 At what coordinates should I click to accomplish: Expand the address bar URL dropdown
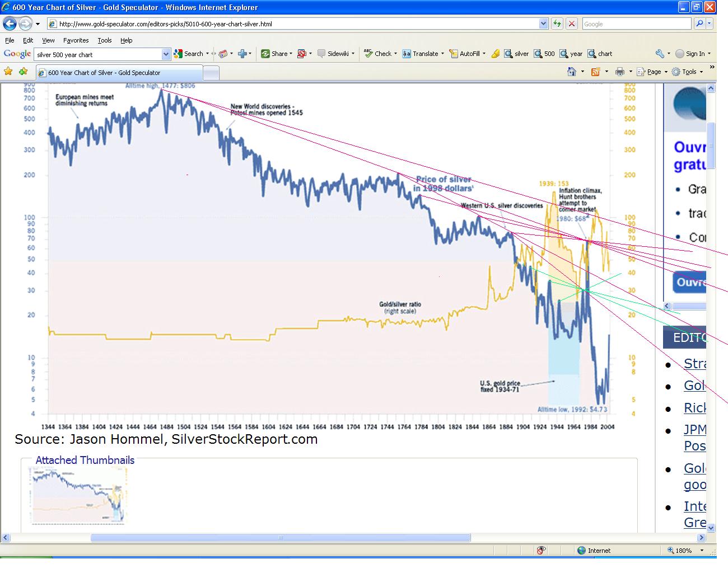click(x=543, y=24)
